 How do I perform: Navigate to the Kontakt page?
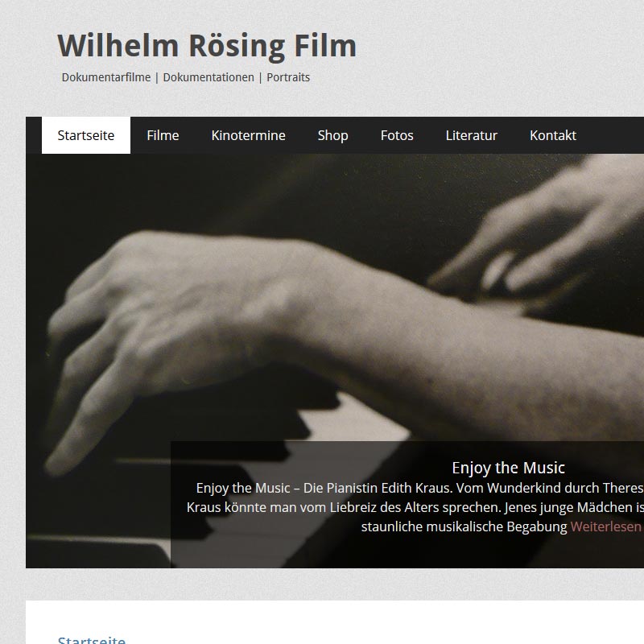click(553, 135)
